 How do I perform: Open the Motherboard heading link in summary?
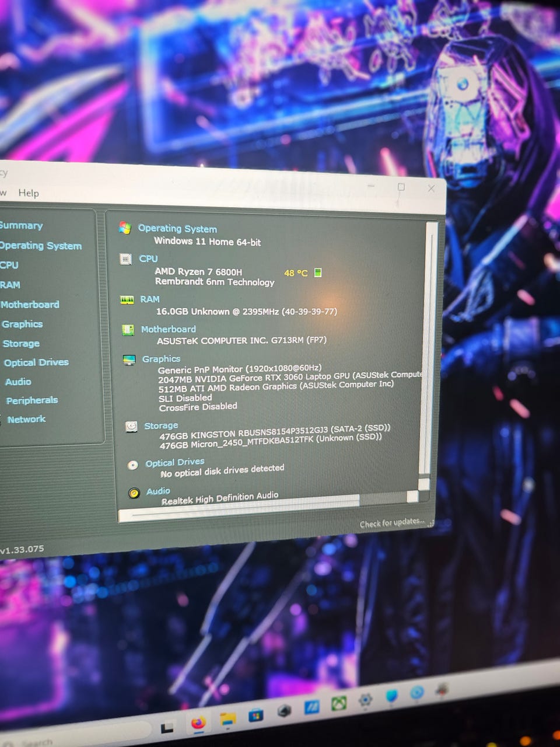click(x=169, y=329)
